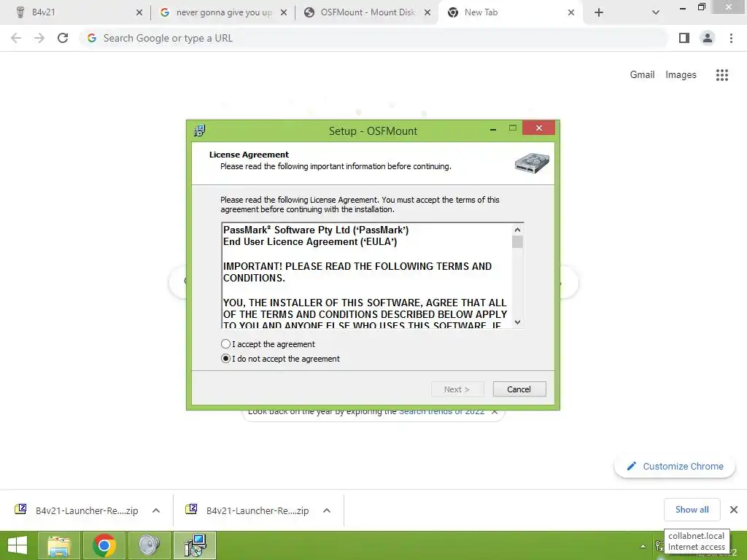Reload the current page
Image resolution: width=747 pixels, height=560 pixels.
63,38
